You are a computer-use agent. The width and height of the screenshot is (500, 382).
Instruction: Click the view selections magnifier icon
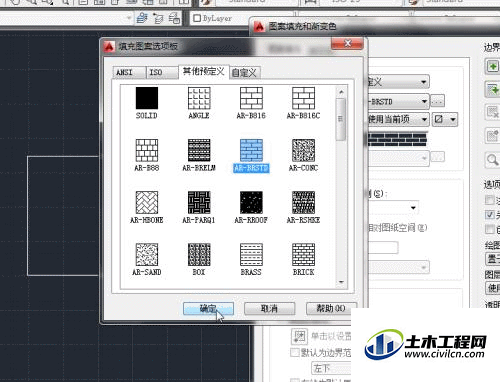pyautogui.click(x=492, y=160)
